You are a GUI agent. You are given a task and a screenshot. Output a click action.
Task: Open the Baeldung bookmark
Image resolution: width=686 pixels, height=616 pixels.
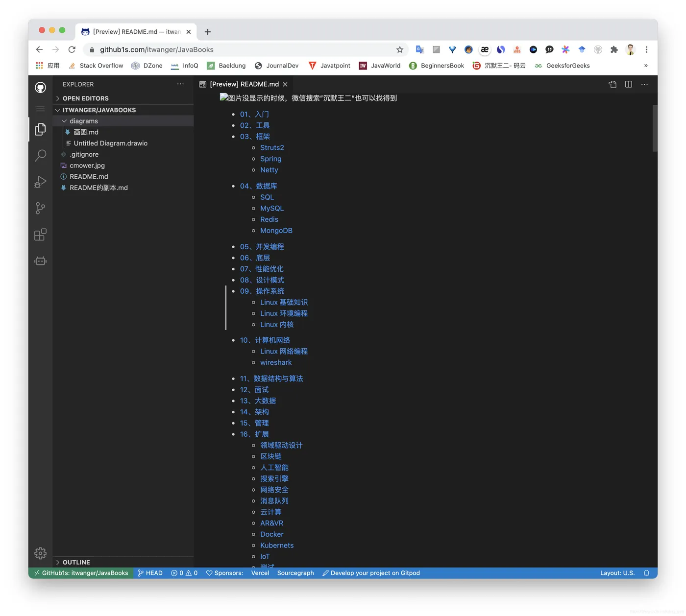point(226,66)
